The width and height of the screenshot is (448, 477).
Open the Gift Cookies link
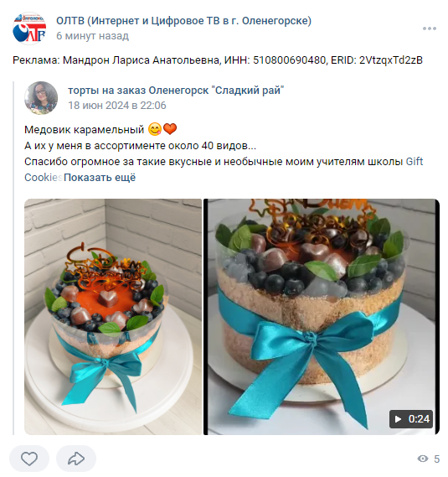point(415,162)
